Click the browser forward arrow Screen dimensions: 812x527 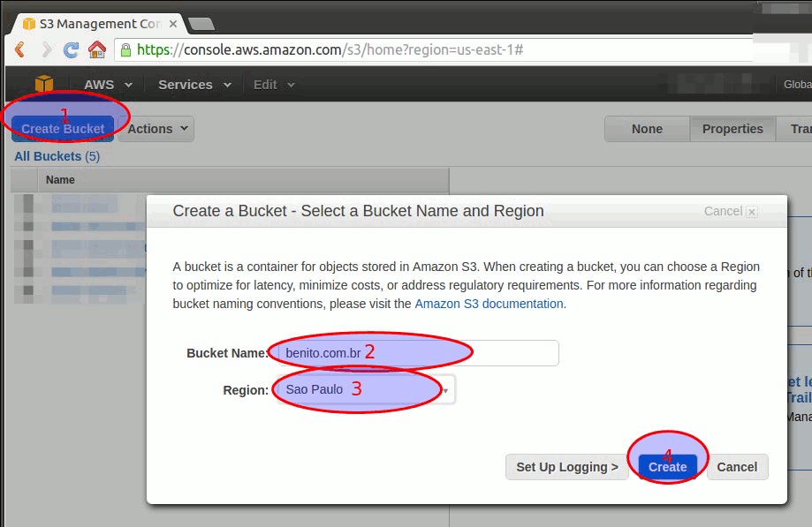pos(45,49)
